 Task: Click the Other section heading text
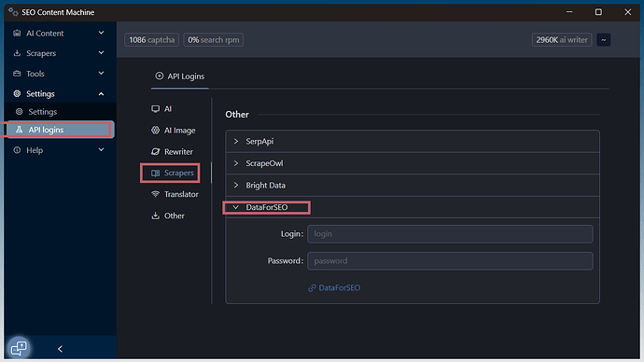[x=237, y=115]
